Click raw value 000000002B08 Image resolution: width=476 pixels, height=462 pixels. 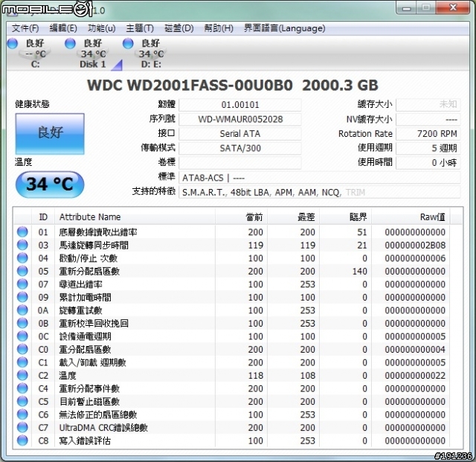click(x=415, y=246)
